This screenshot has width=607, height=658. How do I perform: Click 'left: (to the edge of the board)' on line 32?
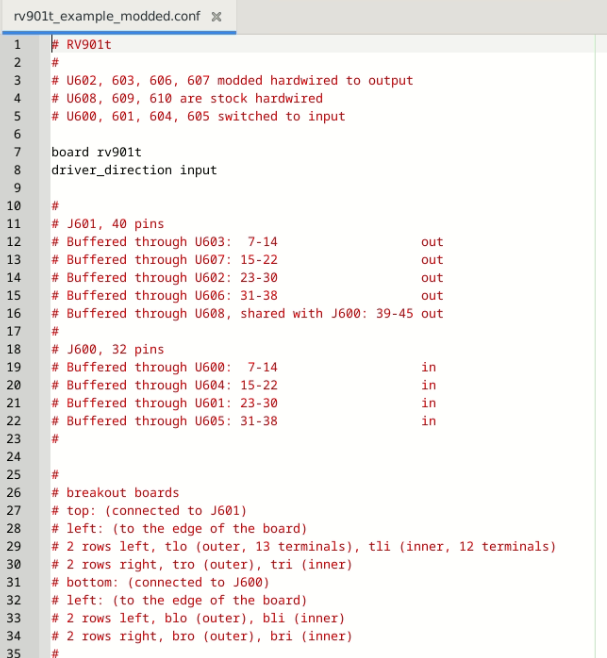(179, 601)
